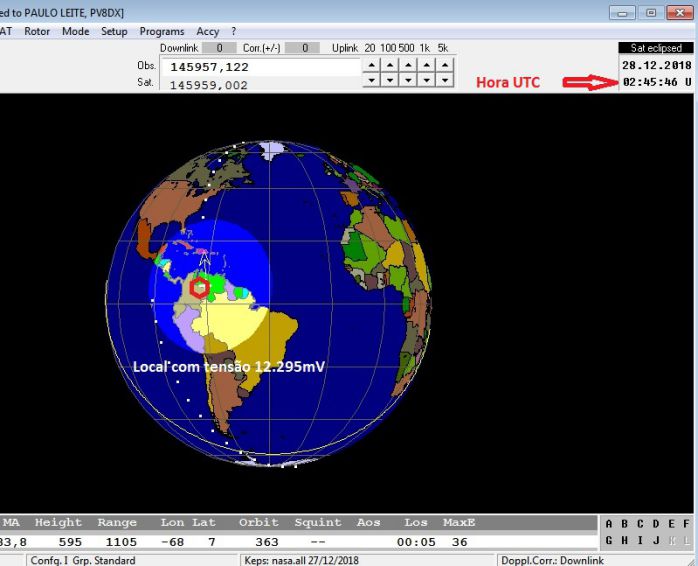Viewport: 698px width, 566px height.
Task: Open the Rotor menu
Action: [37, 31]
